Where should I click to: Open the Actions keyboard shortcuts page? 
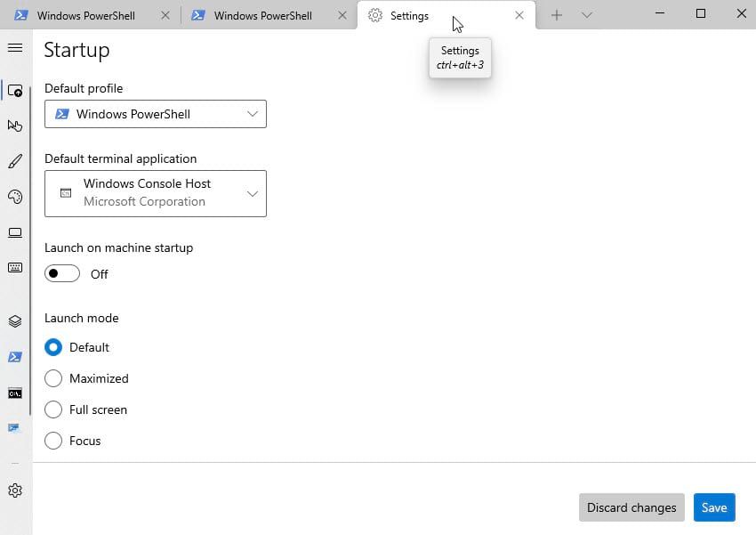point(14,268)
